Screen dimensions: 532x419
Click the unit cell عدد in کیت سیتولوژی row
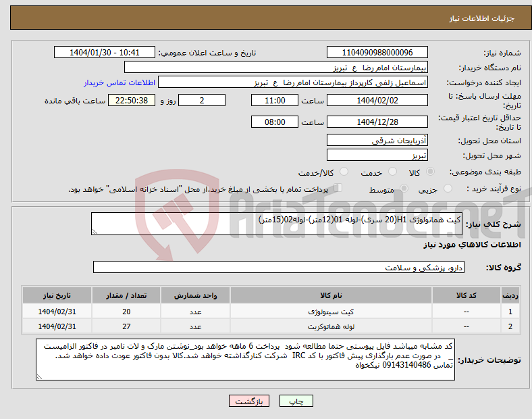pyautogui.click(x=195, y=312)
